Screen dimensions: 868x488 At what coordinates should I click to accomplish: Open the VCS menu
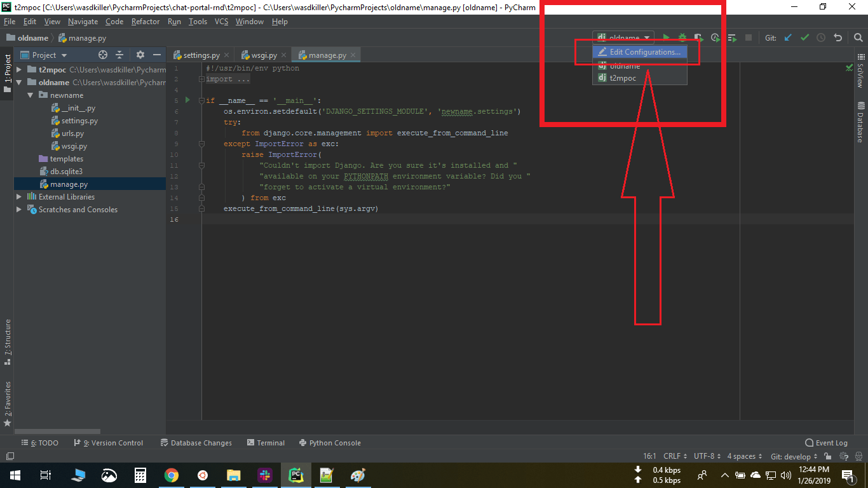click(221, 22)
